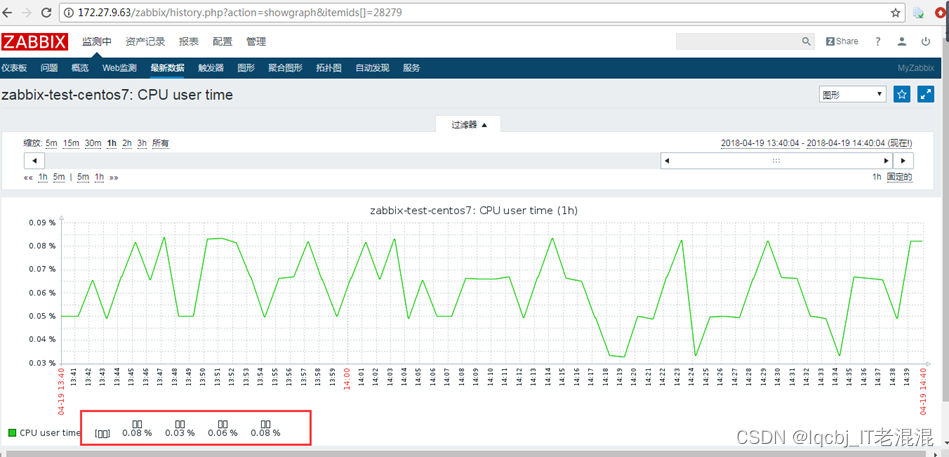Move back with the «« link
This screenshot has height=457, width=949.
28,177
